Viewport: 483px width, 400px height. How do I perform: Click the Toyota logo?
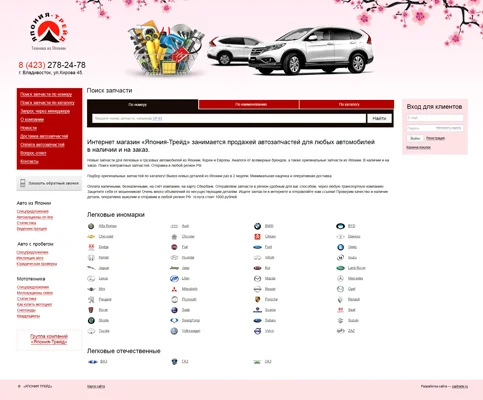point(91,331)
